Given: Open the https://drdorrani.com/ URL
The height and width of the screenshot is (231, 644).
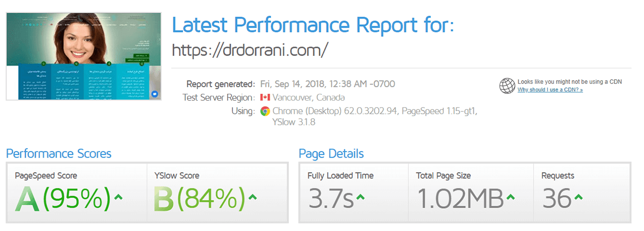Looking at the screenshot, I should 250,49.
